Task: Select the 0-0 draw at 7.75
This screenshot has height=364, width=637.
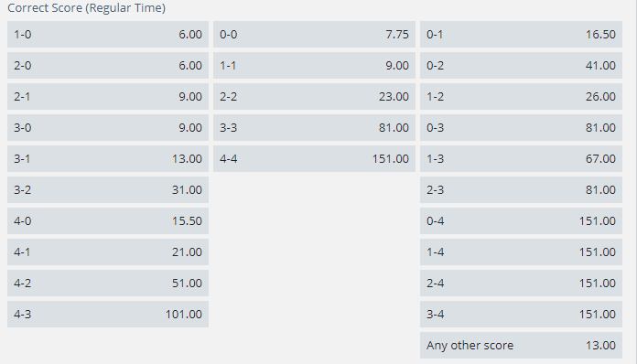Action: click(315, 35)
